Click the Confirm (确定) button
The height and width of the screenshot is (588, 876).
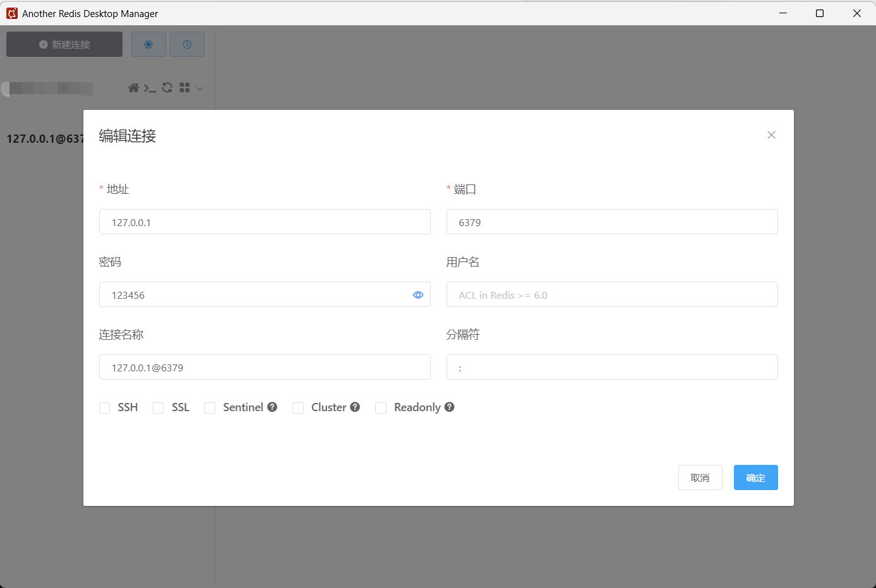[x=756, y=477]
